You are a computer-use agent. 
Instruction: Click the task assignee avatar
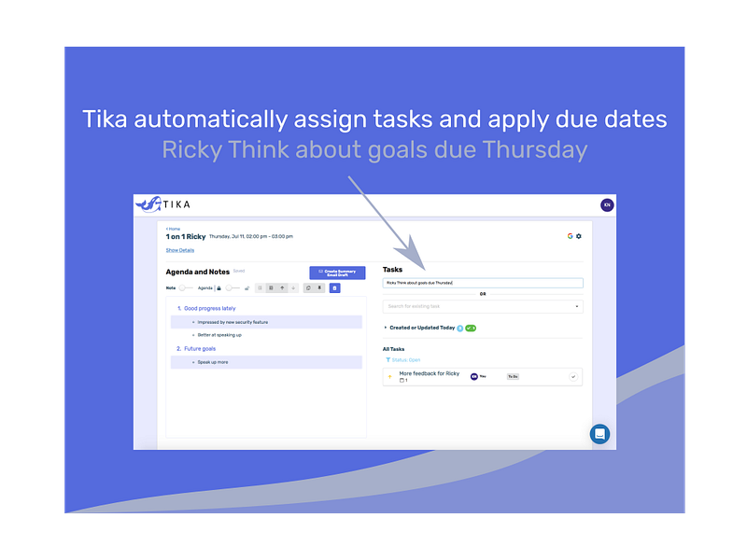coord(474,377)
